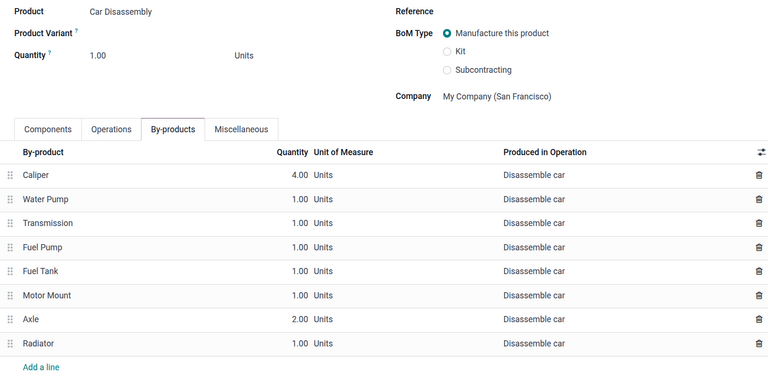The height and width of the screenshot is (375, 768).
Task: Grab the drag handle for Caliper row
Action: click(x=10, y=175)
